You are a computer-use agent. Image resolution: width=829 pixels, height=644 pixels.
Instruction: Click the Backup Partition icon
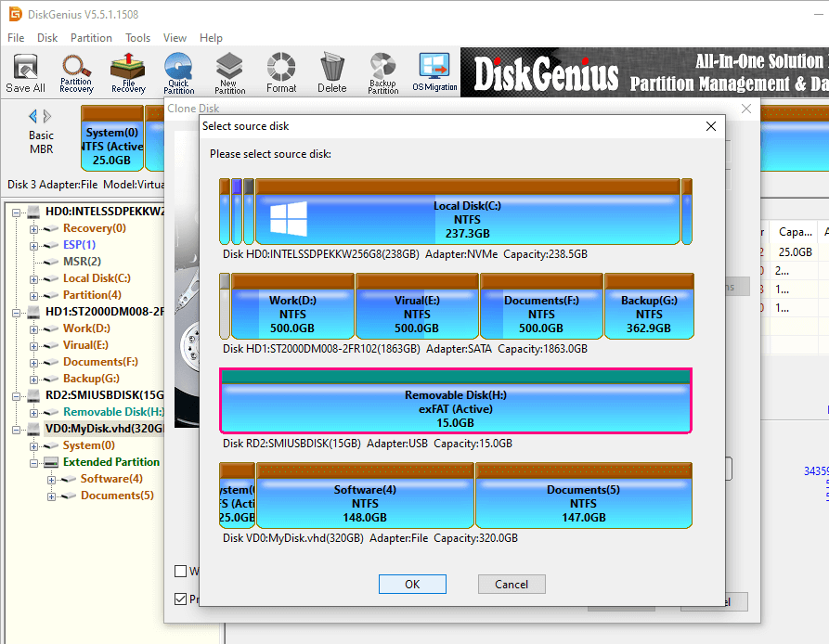coord(382,72)
